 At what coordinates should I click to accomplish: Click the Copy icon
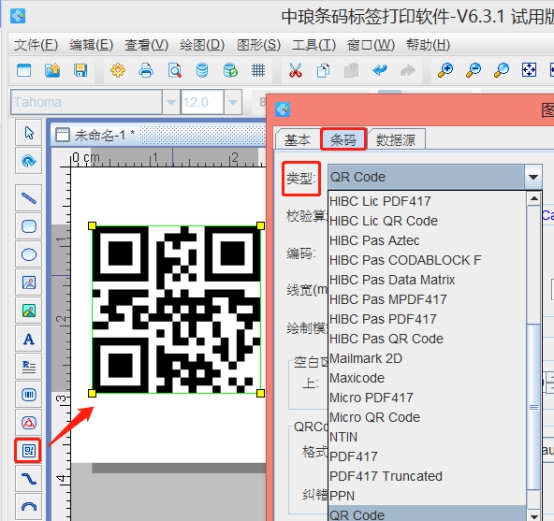click(323, 70)
